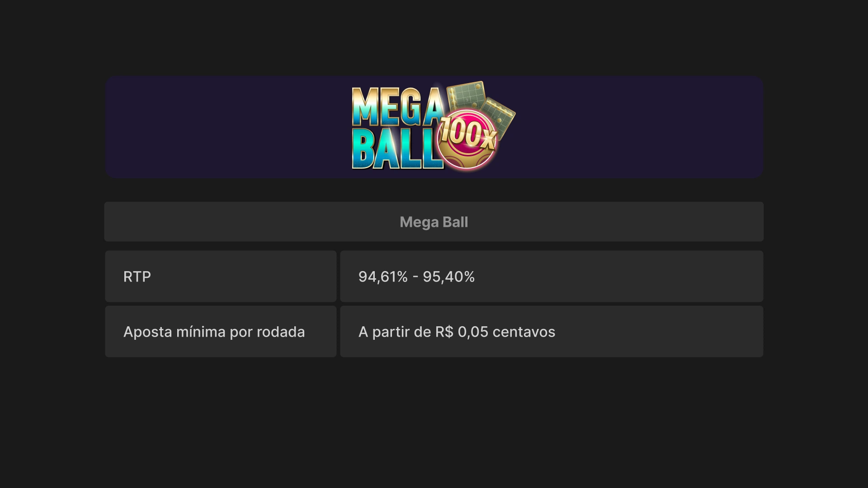Viewport: 868px width, 488px height.
Task: Select the Mega Ball title header
Action: (x=434, y=222)
